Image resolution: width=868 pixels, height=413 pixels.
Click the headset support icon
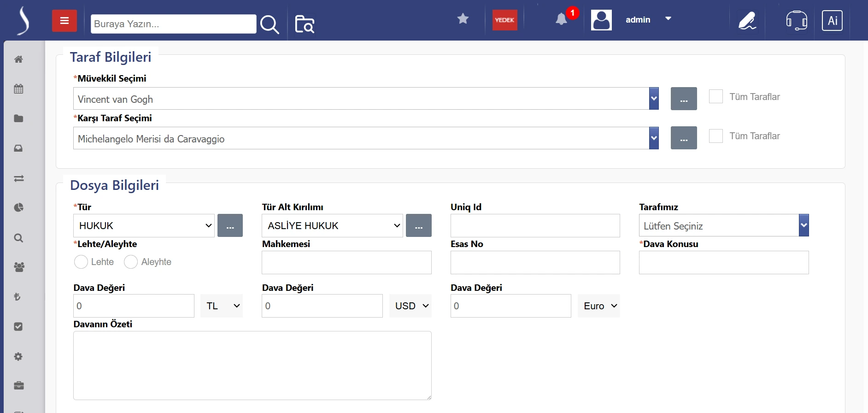(x=796, y=21)
